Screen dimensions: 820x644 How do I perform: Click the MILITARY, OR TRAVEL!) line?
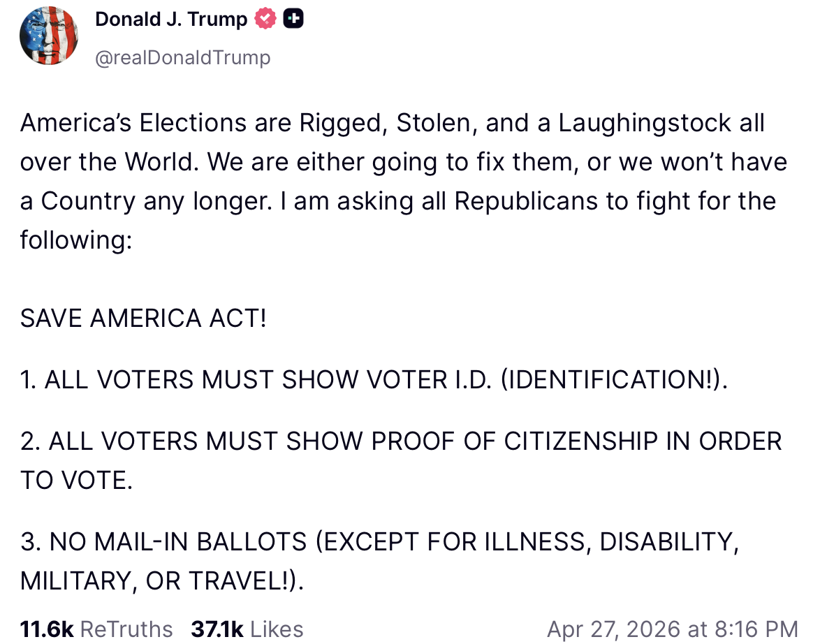pyautogui.click(x=162, y=580)
